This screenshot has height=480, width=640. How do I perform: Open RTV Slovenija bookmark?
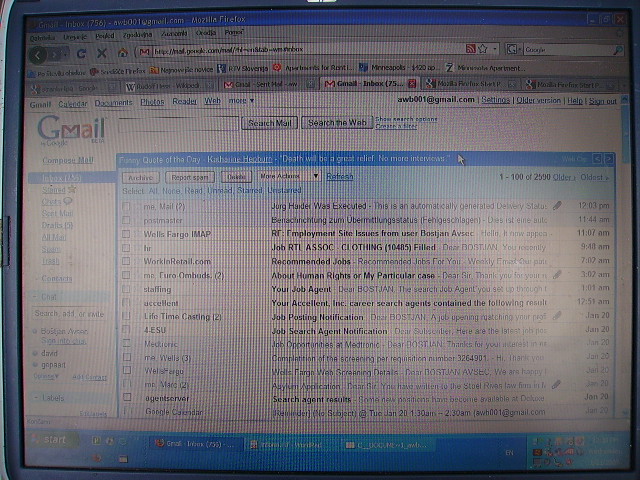243,69
